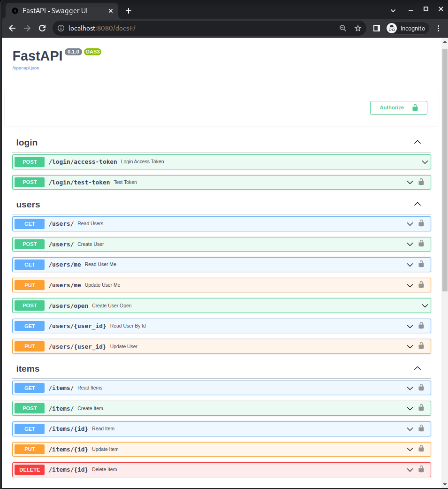This screenshot has width=448, height=489.
Task: Collapse the login section
Action: click(x=418, y=142)
